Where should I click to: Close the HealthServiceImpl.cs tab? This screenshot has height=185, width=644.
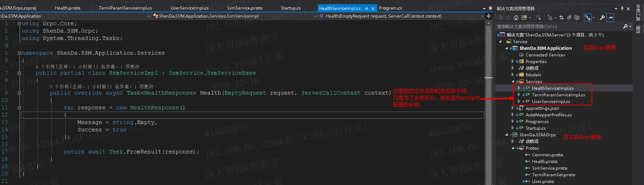[x=373, y=8]
